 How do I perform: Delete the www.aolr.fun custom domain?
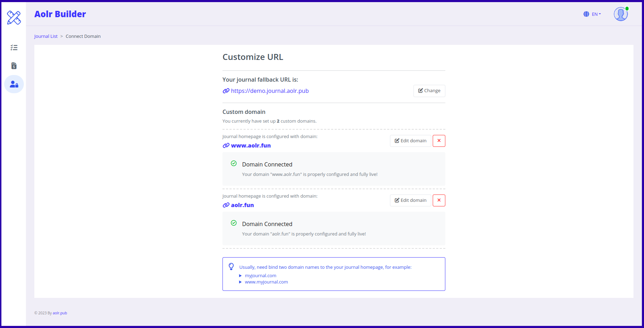pos(439,141)
